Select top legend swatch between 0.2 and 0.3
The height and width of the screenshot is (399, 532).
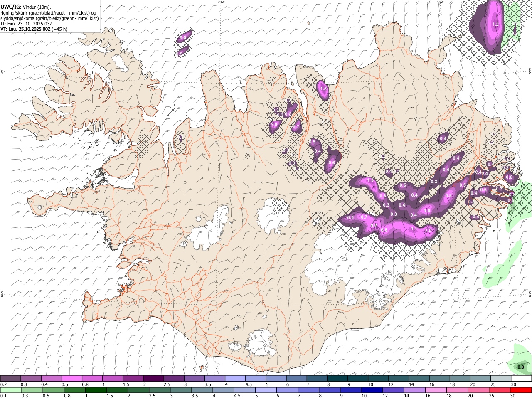point(11,378)
